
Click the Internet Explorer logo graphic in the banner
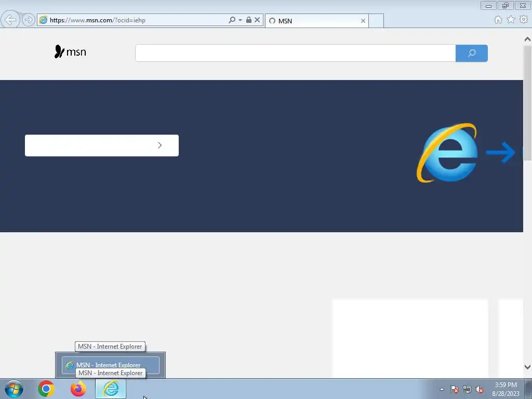[447, 153]
